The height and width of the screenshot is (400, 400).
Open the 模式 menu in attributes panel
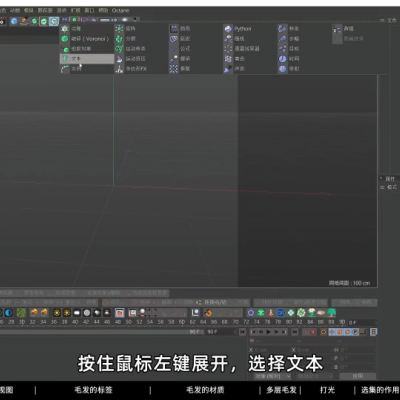click(x=392, y=187)
